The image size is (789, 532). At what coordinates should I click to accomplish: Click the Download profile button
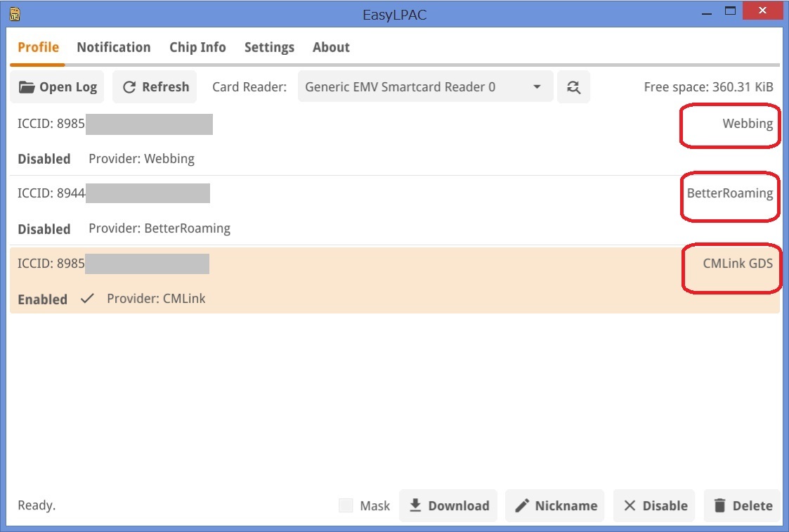pyautogui.click(x=448, y=506)
